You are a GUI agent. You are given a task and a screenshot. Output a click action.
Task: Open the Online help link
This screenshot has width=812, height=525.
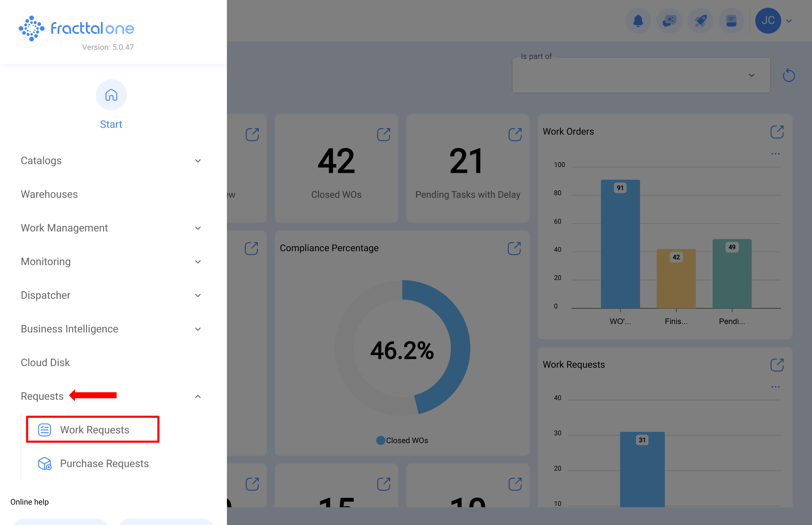[30, 502]
